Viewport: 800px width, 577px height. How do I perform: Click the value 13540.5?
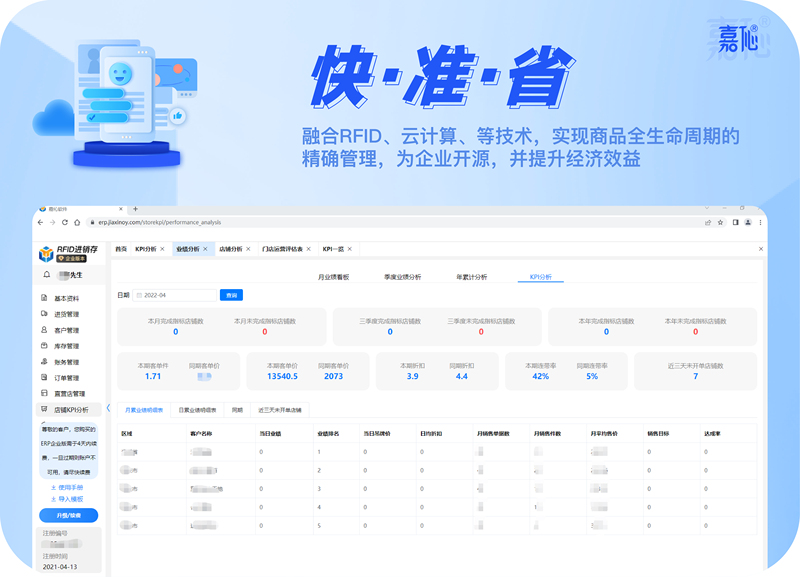[x=283, y=377]
